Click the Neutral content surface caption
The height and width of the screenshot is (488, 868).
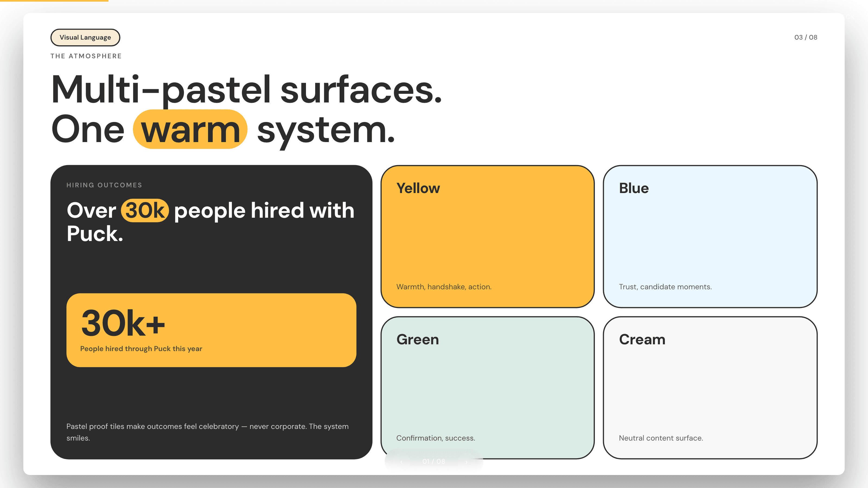click(661, 438)
